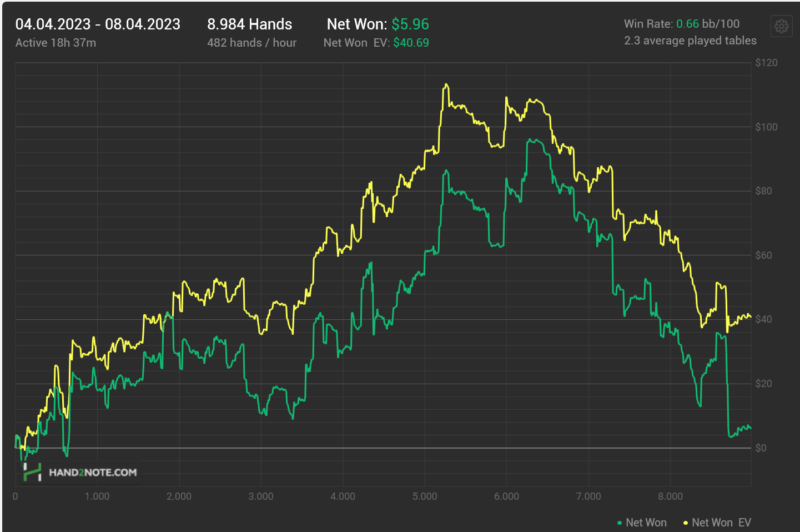The width and height of the screenshot is (800, 532).
Task: Click the 482 hands / hour text
Action: tap(252, 43)
